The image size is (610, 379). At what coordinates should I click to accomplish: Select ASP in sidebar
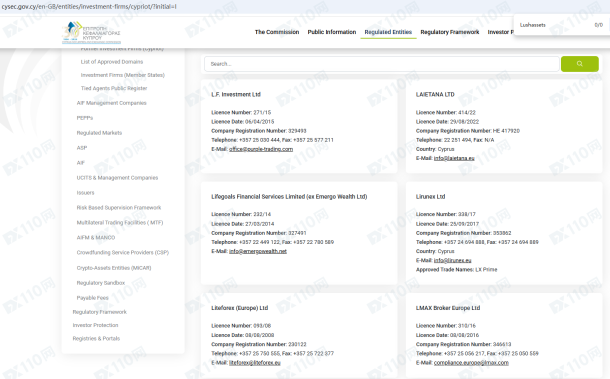coord(82,148)
